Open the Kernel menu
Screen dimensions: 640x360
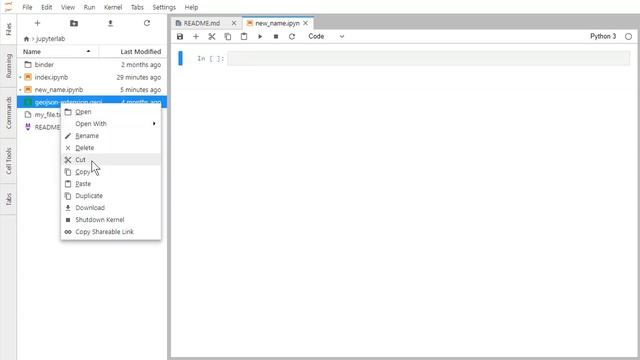point(113,7)
